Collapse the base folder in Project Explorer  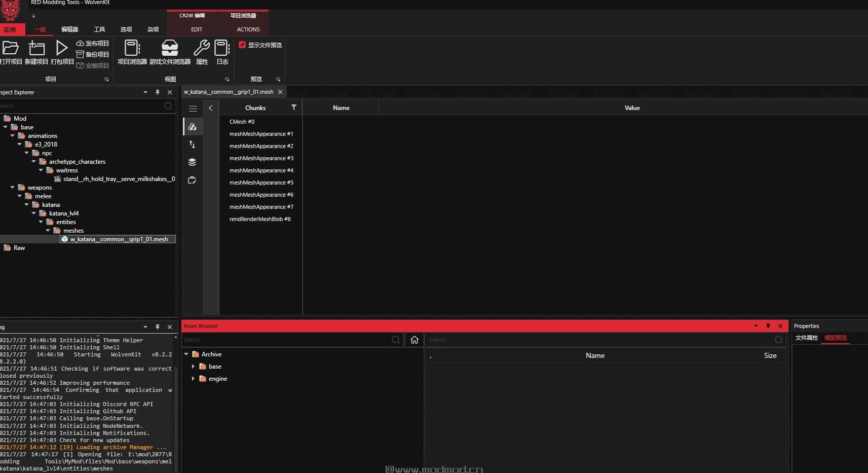click(6, 127)
